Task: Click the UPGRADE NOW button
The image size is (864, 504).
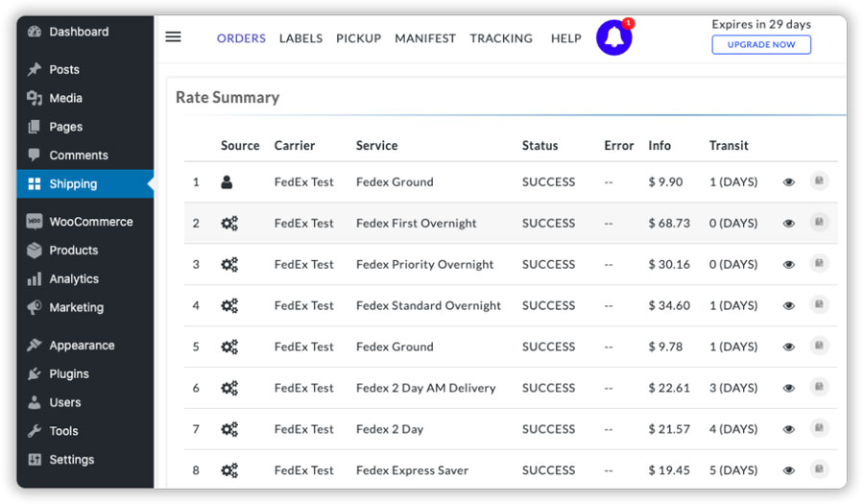Action: tap(761, 44)
